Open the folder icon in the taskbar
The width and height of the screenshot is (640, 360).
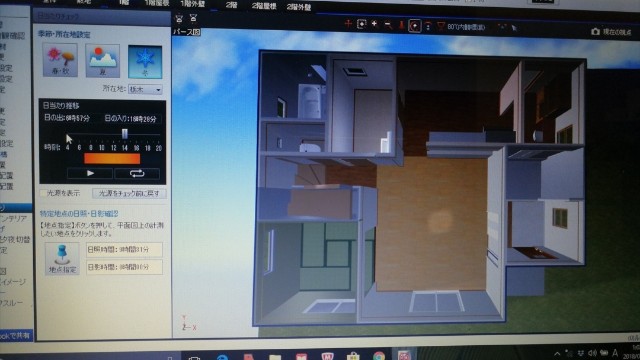click(275, 358)
